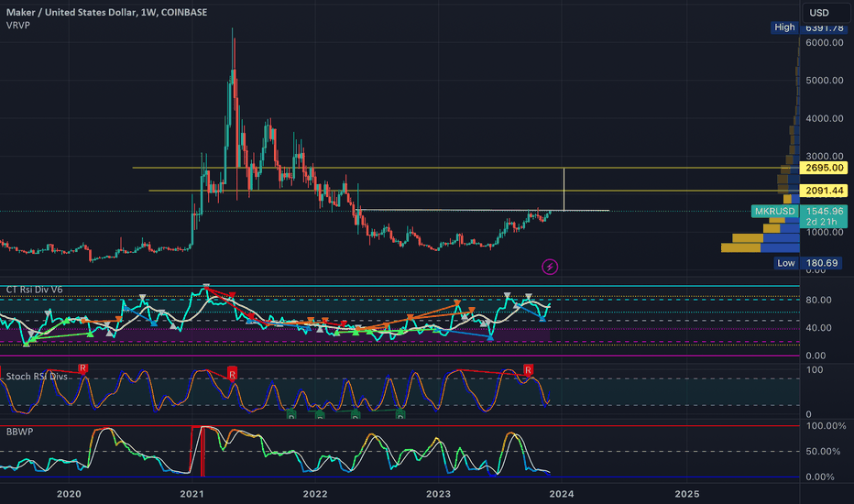Click the 50.00% BBWP axis label
Viewport: 854px width, 504px height.
tap(823, 451)
